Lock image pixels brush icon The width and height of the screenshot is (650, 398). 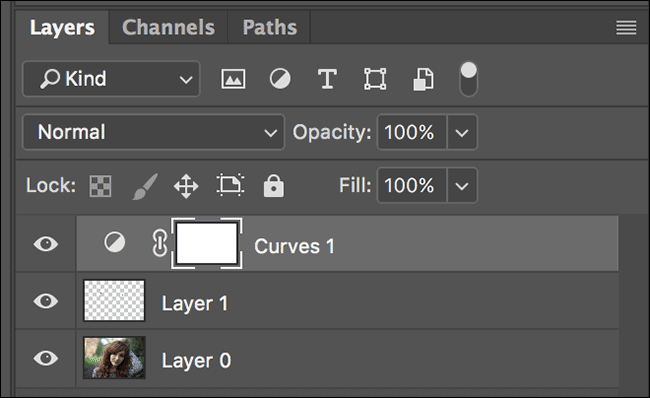(x=145, y=186)
